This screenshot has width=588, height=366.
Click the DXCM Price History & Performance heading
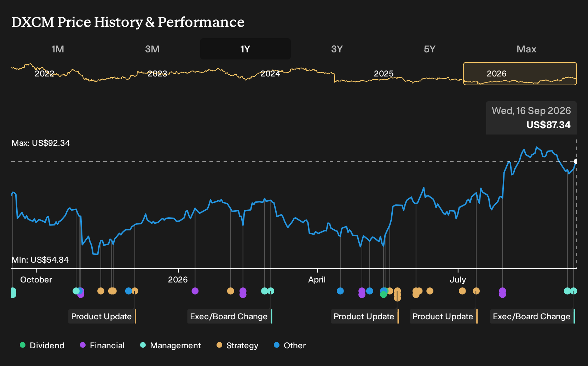point(128,22)
